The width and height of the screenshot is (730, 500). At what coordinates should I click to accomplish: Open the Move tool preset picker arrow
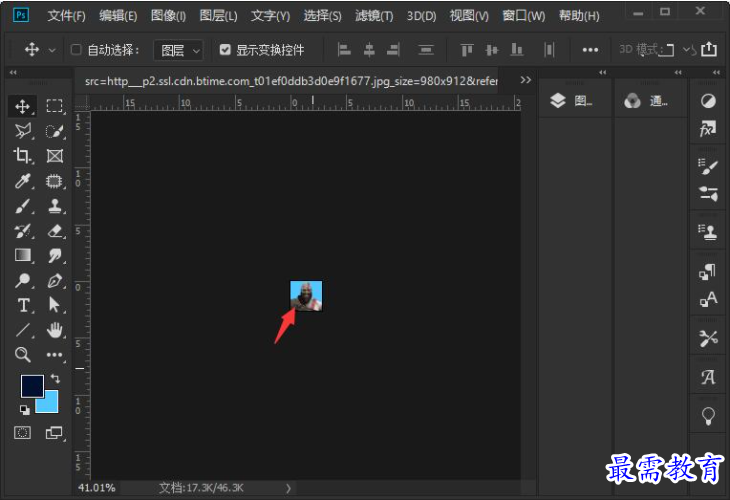tap(52, 50)
